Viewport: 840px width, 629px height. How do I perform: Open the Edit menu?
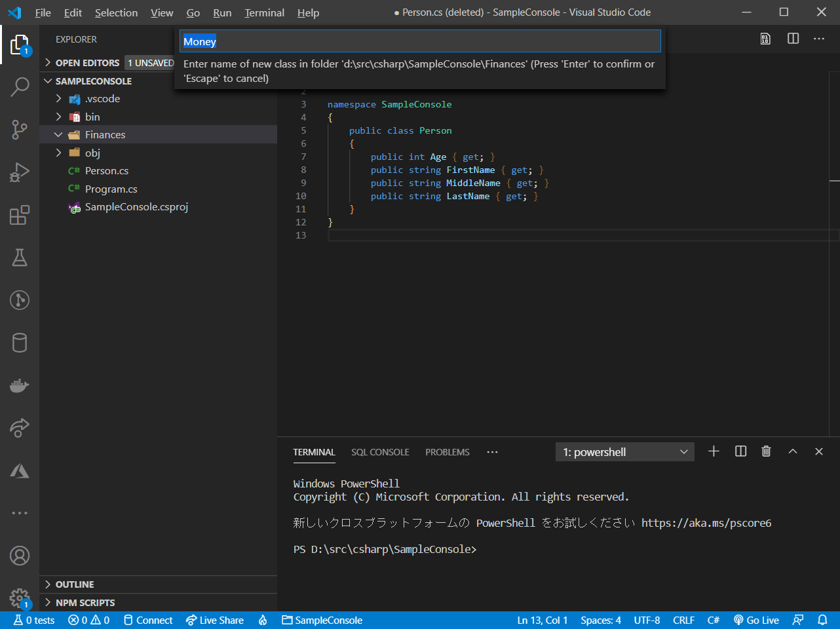73,12
